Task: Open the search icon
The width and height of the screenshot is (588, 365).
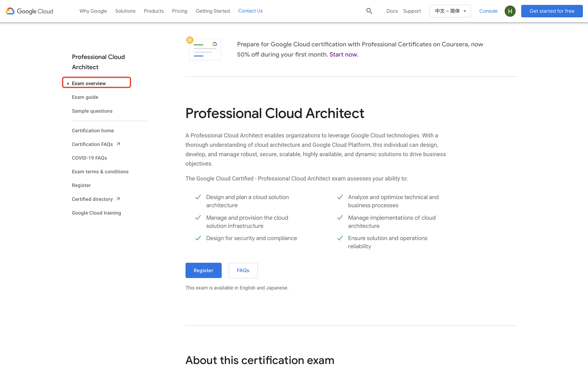Action: coord(369,11)
